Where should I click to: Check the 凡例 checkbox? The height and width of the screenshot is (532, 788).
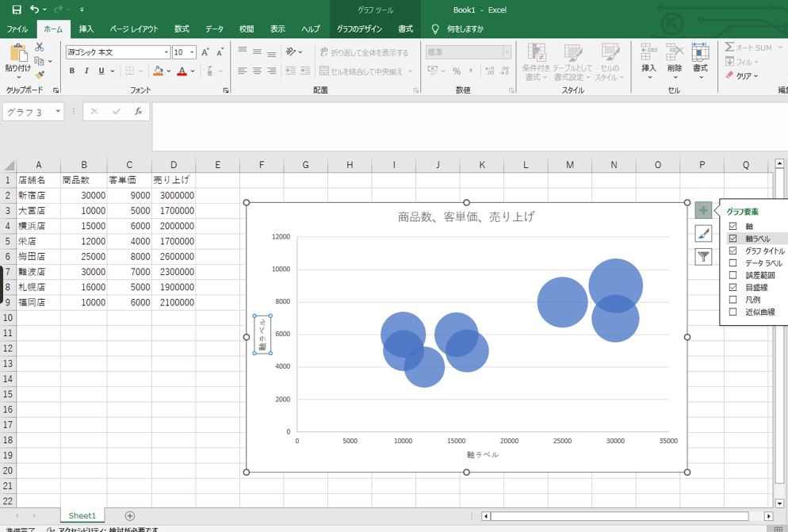[x=733, y=300]
